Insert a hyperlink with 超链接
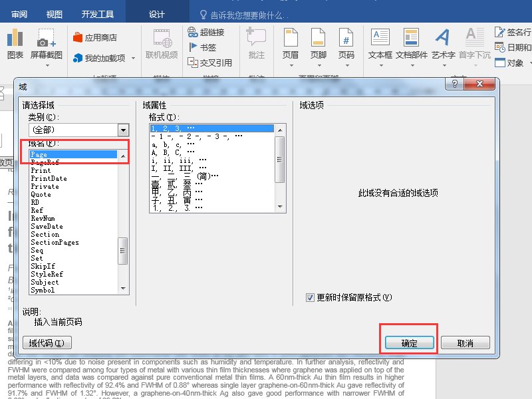Screen dimensions: 532x399 (206, 31)
